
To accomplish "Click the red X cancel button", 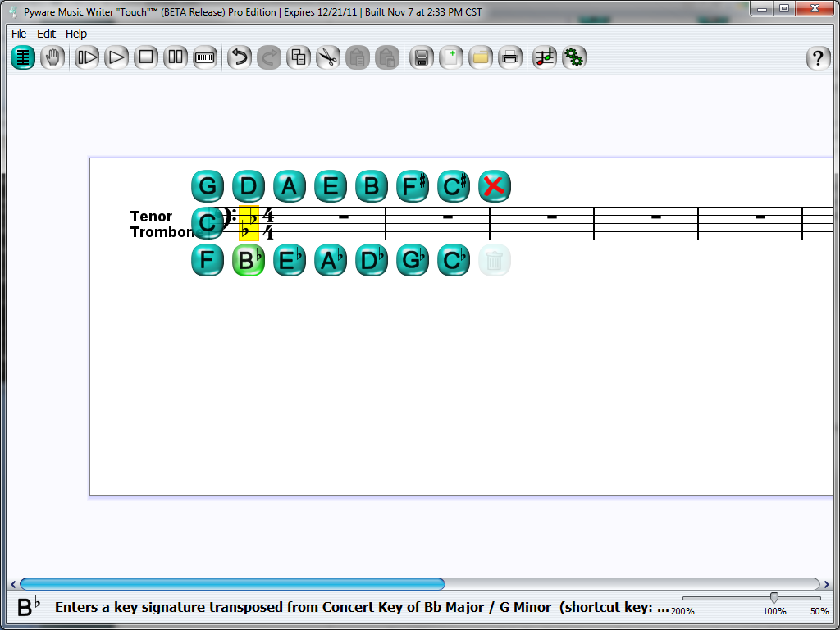I will [494, 186].
